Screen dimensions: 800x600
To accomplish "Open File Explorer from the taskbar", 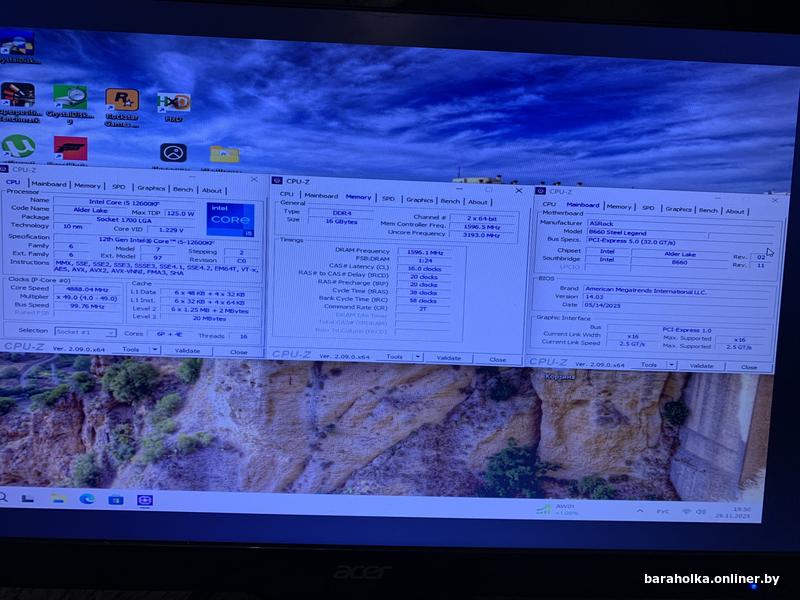I will point(59,498).
